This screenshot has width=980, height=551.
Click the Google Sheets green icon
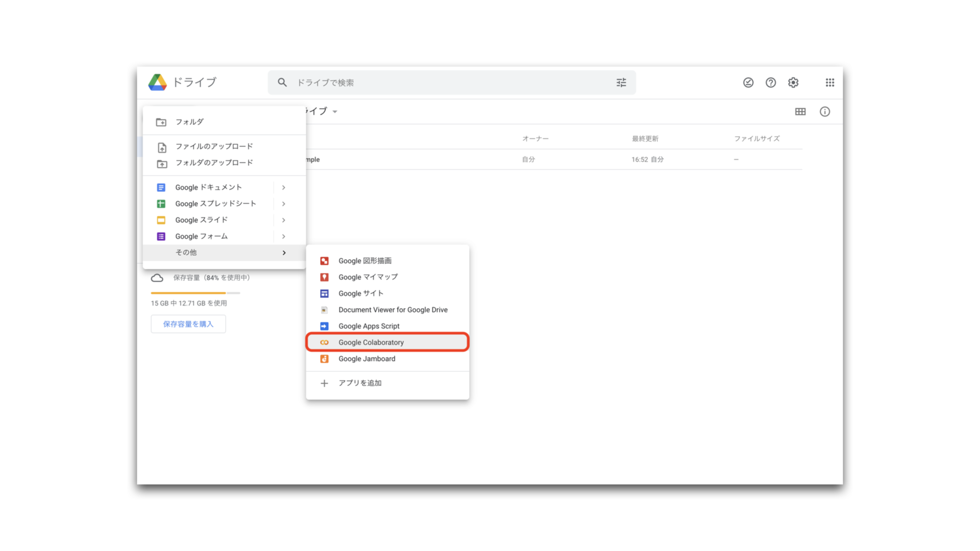click(x=161, y=204)
